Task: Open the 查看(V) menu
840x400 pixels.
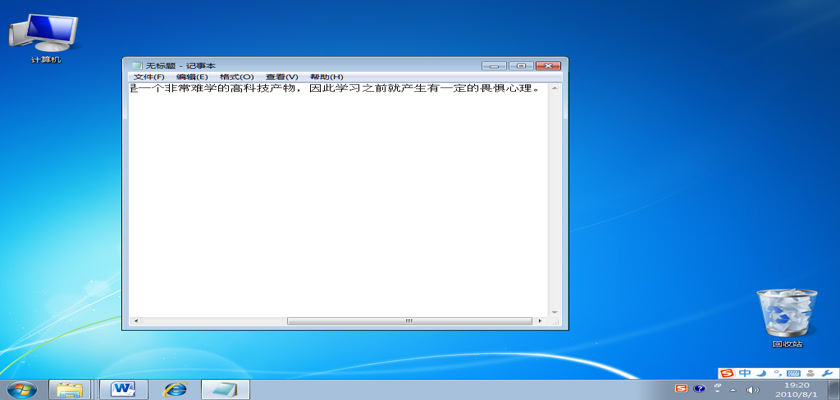Action: pos(282,77)
